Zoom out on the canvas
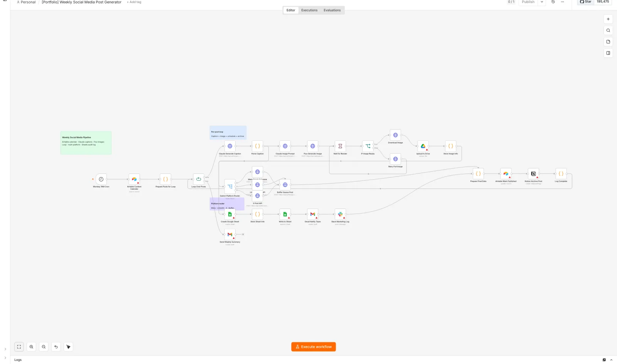This screenshot has height=364, width=617. (x=44, y=347)
